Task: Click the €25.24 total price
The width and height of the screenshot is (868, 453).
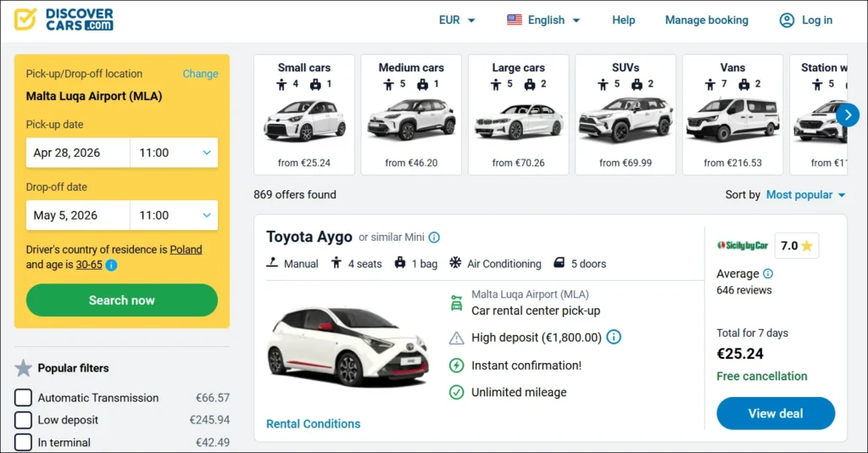Action: point(740,354)
